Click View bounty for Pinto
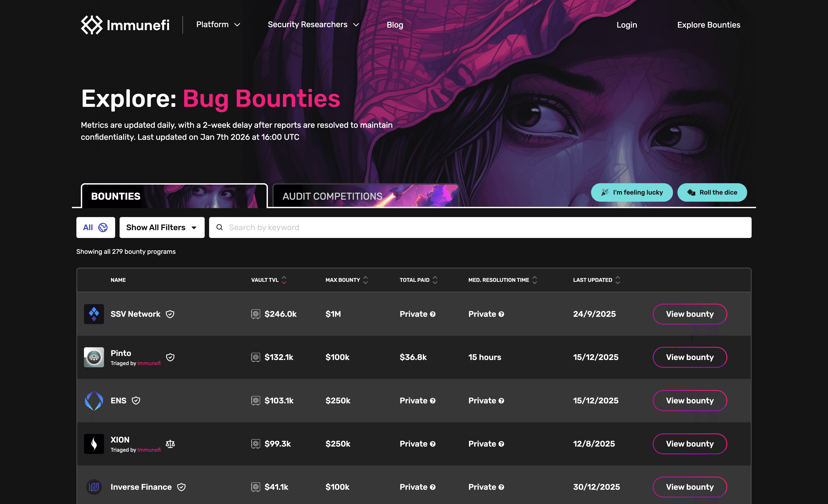This screenshot has width=828, height=504. [x=689, y=357]
